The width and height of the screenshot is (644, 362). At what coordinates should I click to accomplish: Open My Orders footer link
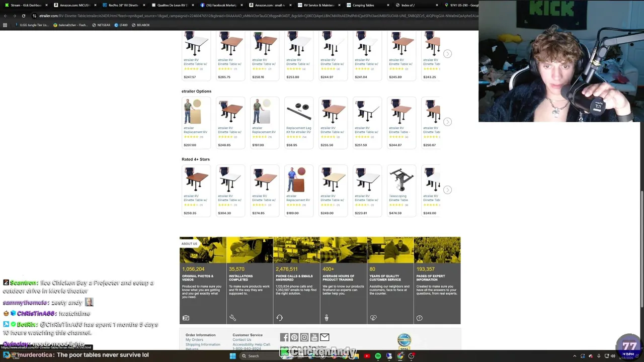click(x=194, y=340)
